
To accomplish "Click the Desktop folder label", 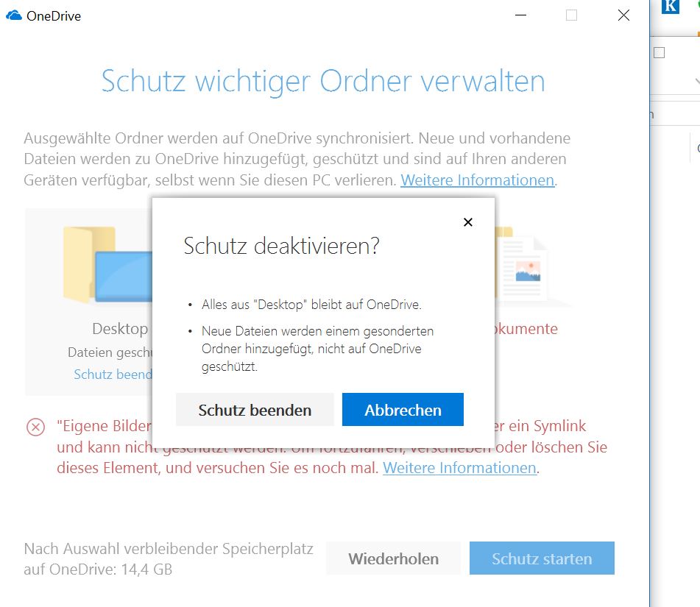I will (120, 328).
